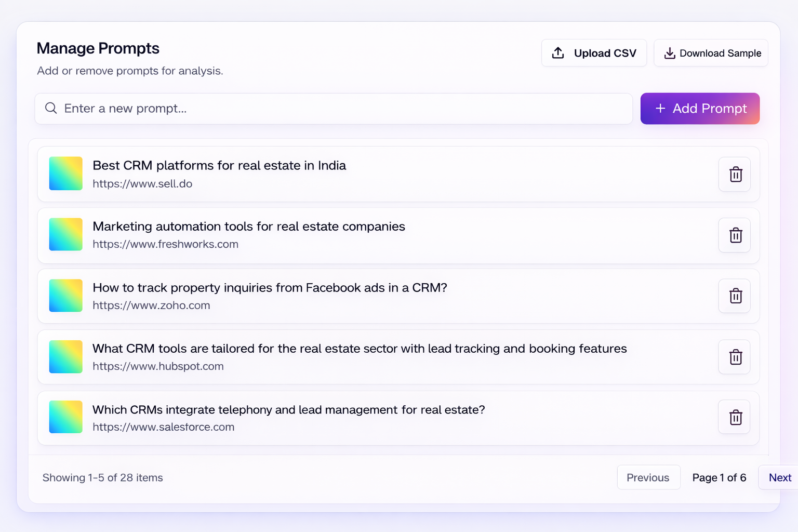Screen dimensions: 798x532
Task: Open the https://www.sell.do link
Action: [x=142, y=184]
